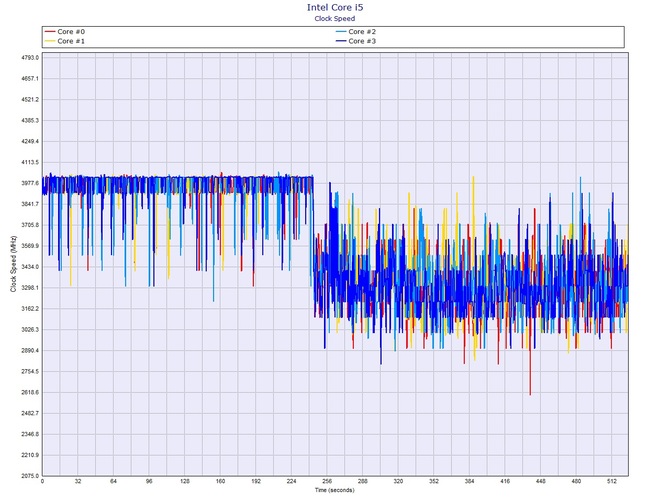Click the 3162.2 y-axis value
The height and width of the screenshot is (502, 670).
30,309
